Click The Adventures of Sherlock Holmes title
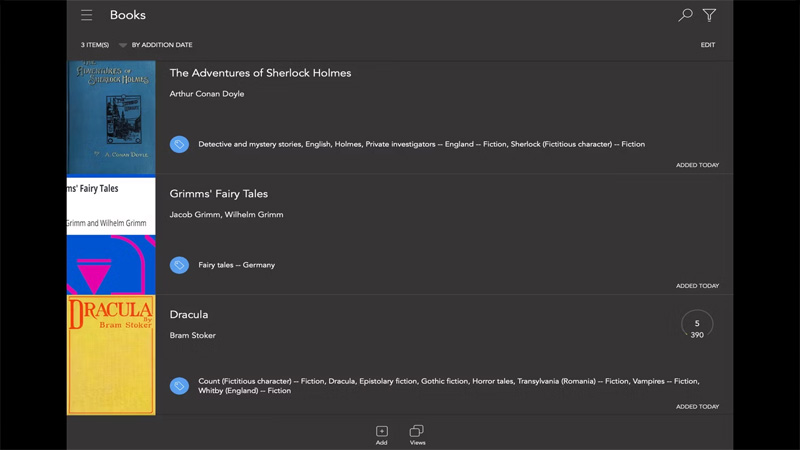The height and width of the screenshot is (450, 800). point(260,73)
